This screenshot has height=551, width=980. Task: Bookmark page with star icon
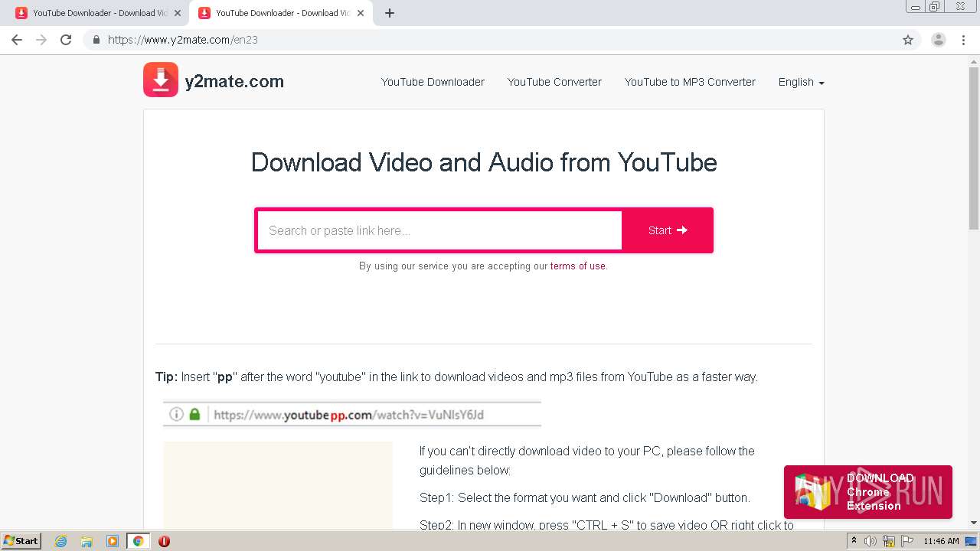pyautogui.click(x=908, y=40)
